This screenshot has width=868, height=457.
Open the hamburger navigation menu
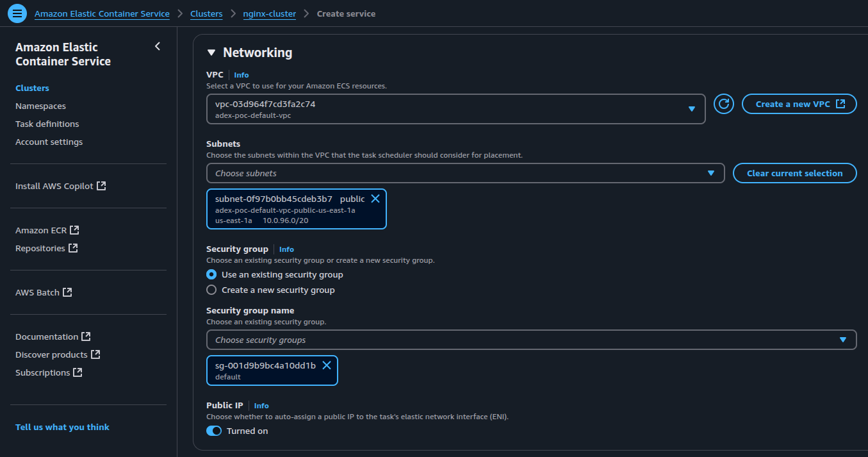pos(17,13)
